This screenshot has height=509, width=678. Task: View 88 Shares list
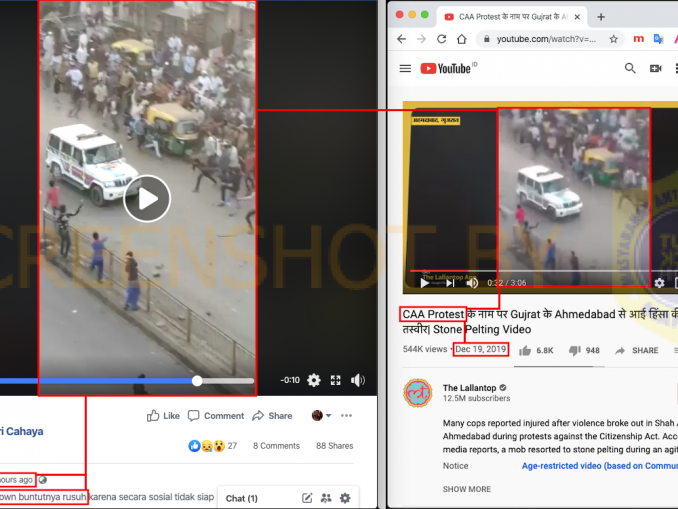(x=335, y=446)
